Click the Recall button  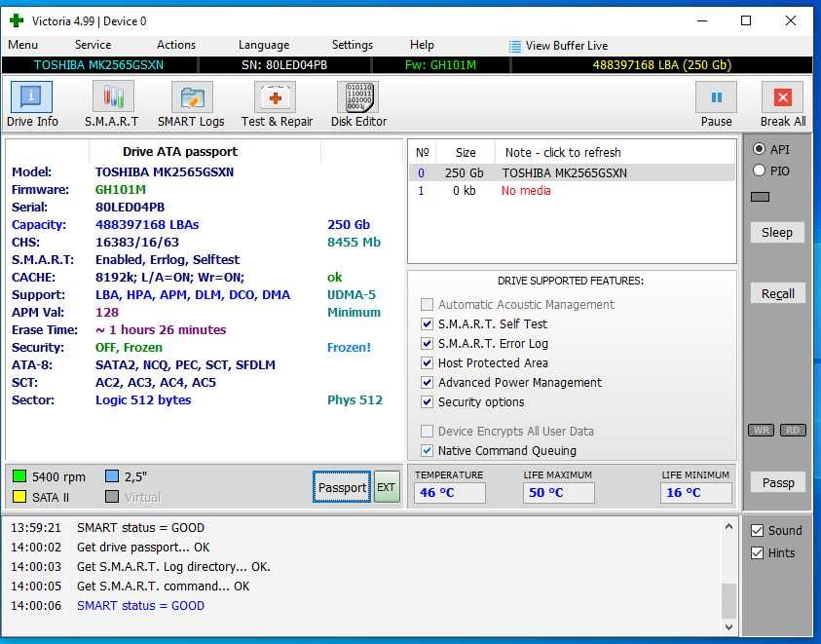point(777,293)
